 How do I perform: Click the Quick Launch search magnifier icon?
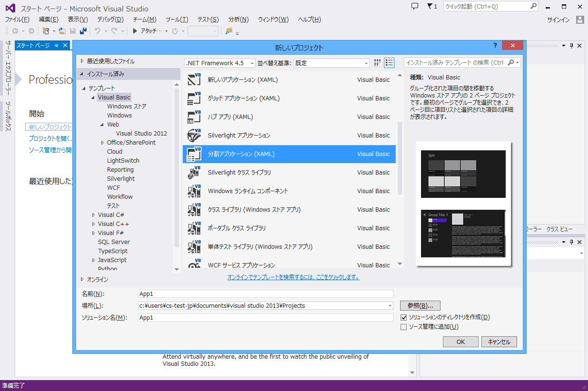(533, 6)
